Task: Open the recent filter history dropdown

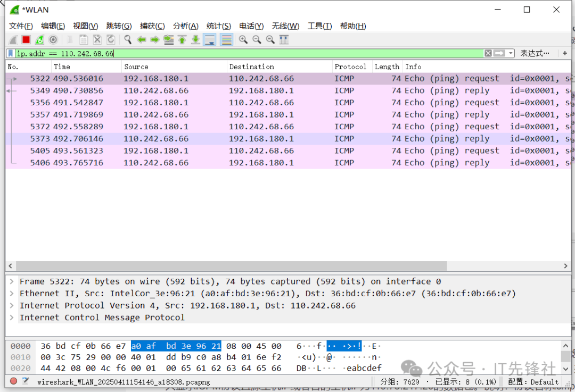Action: click(x=511, y=54)
